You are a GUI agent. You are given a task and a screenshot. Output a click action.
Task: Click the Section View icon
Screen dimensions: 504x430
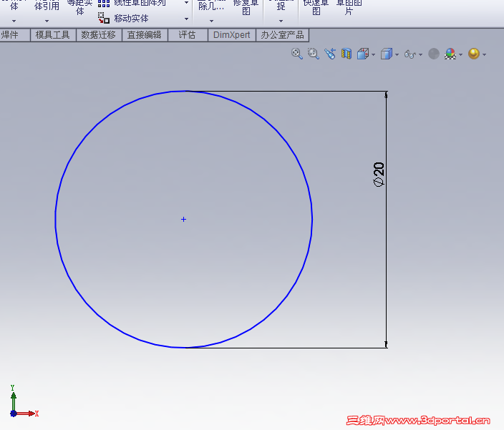coord(346,54)
